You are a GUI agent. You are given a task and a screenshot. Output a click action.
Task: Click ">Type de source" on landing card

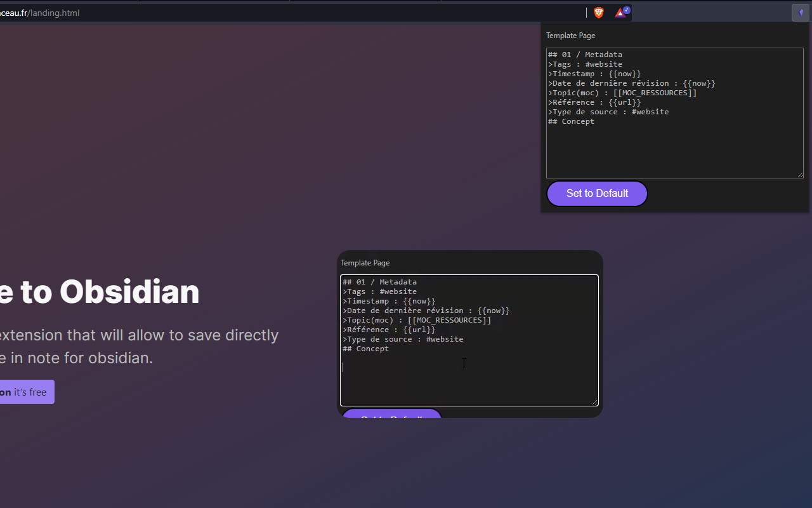pos(403,339)
